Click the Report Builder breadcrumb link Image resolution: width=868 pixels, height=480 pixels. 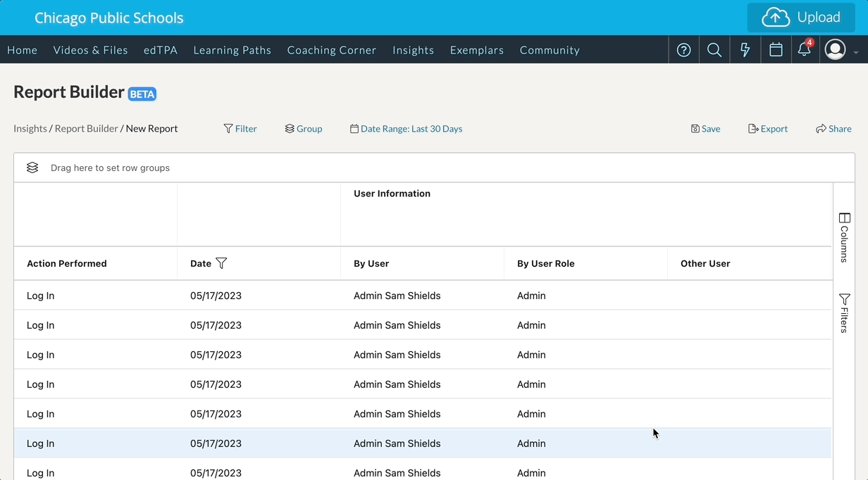(x=86, y=129)
